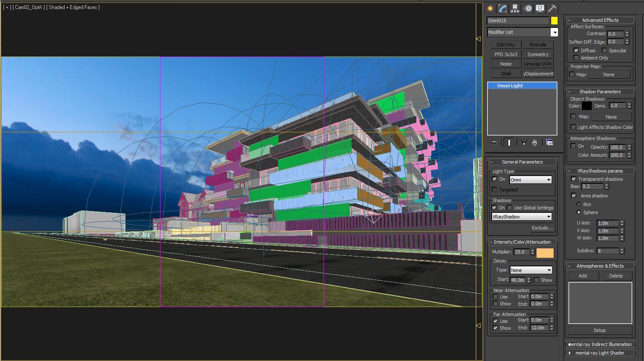The height and width of the screenshot is (361, 644).
Task: Expand mental ray Light Shader rollout
Action: point(599,353)
